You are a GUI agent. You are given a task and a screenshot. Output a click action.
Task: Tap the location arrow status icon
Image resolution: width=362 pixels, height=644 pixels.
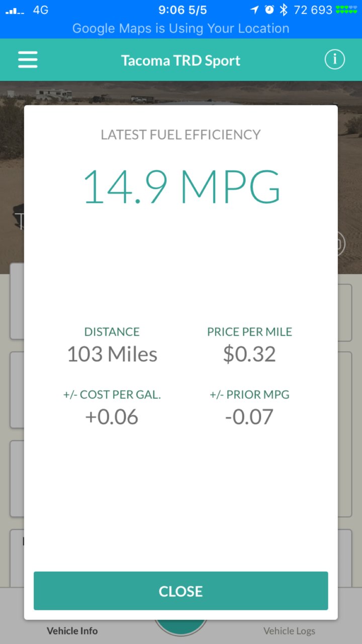(x=254, y=10)
